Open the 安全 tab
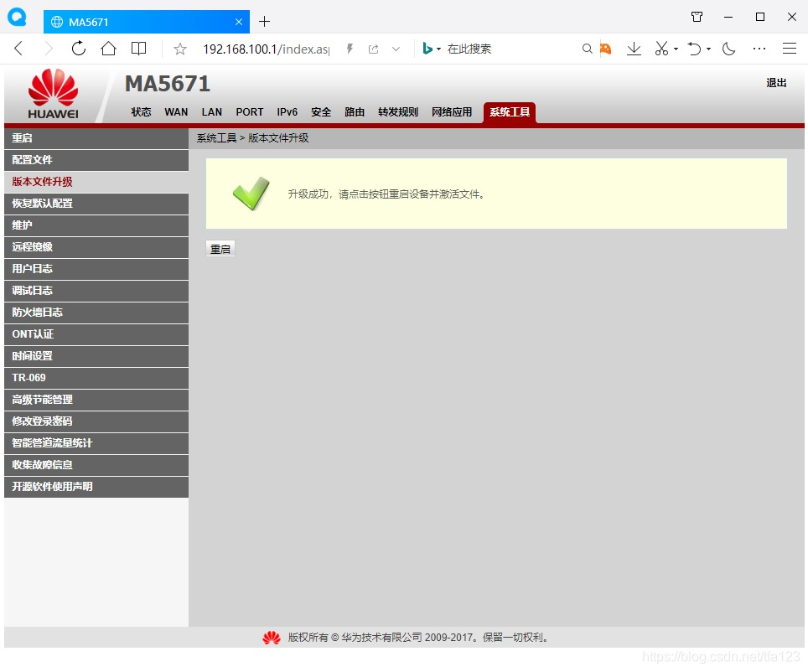Viewport: 808px width, 672px height. click(321, 111)
